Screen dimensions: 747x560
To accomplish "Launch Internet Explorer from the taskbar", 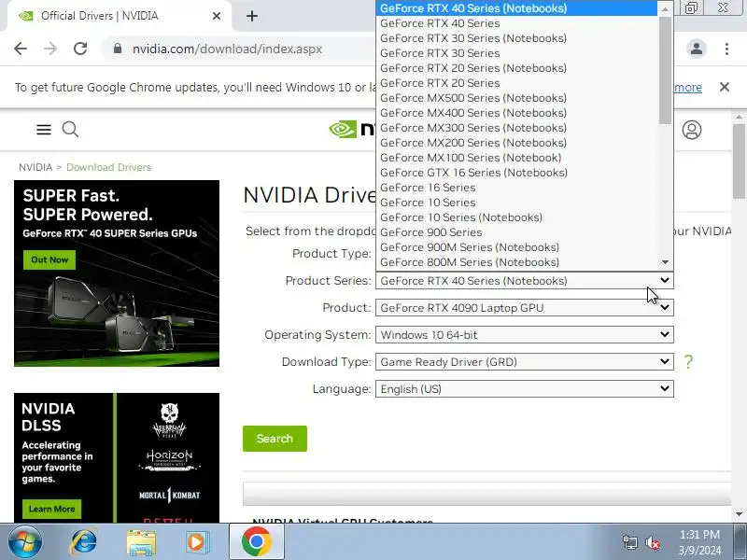I will 83,541.
